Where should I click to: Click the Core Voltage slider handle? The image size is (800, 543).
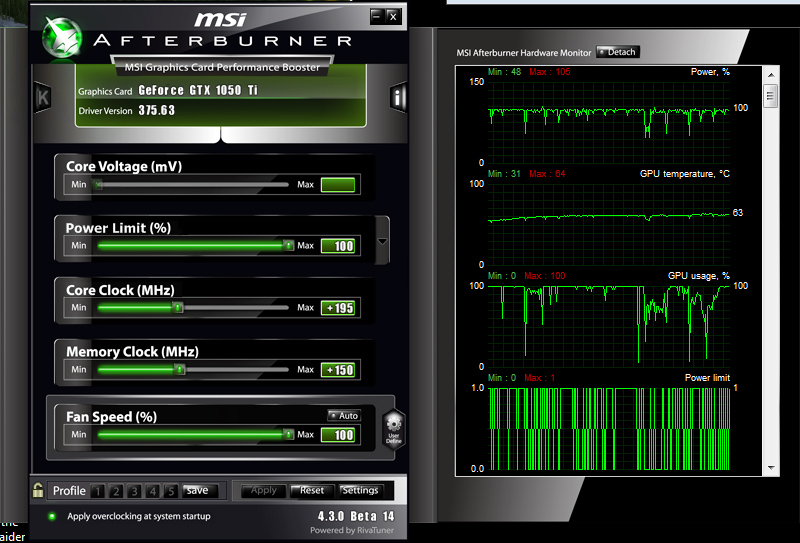pos(97,185)
